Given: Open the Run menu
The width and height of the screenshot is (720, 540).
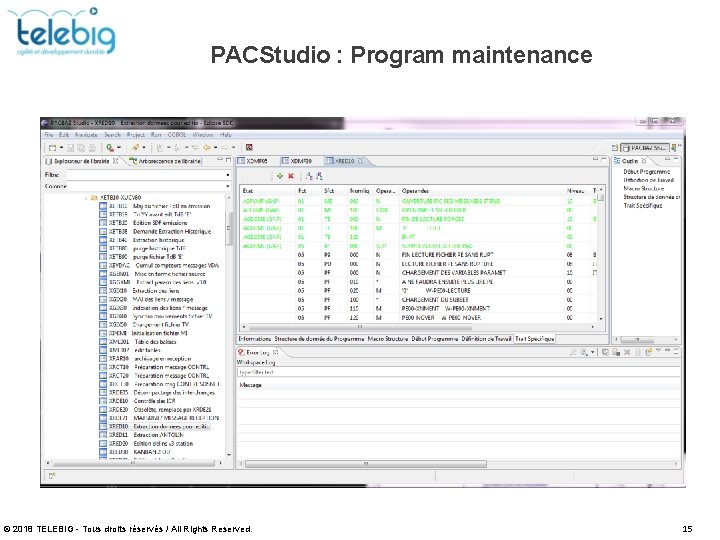Looking at the screenshot, I should tap(156, 135).
